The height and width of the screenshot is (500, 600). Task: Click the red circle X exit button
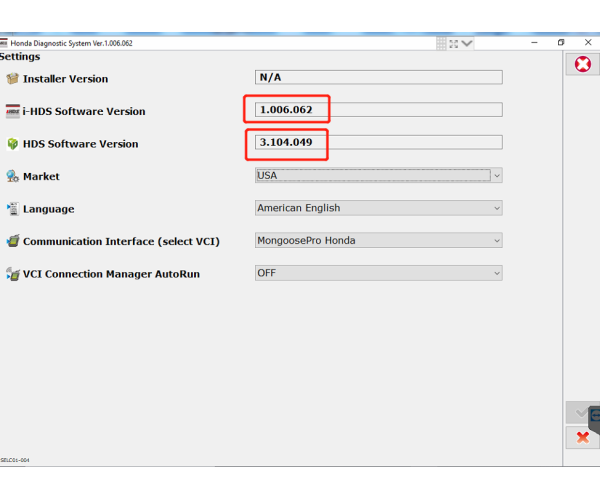[x=583, y=64]
